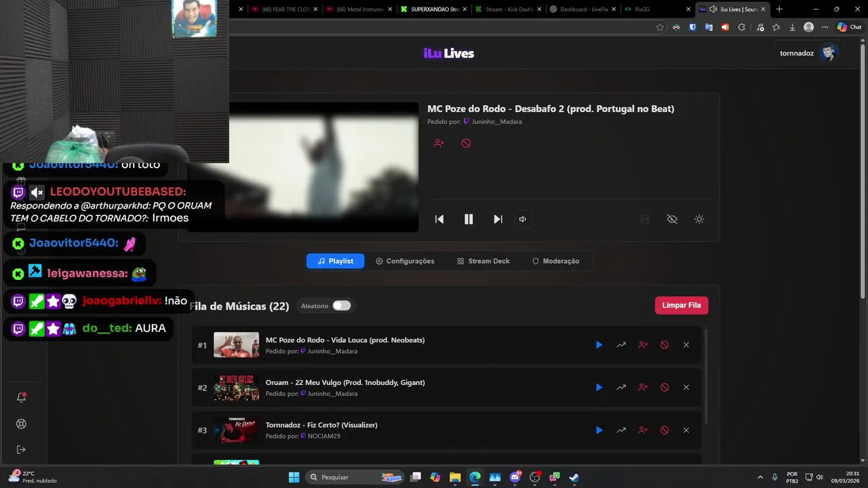Ban the song 22 Meu Vulgo
This screenshot has height=488, width=868.
pos(665,388)
